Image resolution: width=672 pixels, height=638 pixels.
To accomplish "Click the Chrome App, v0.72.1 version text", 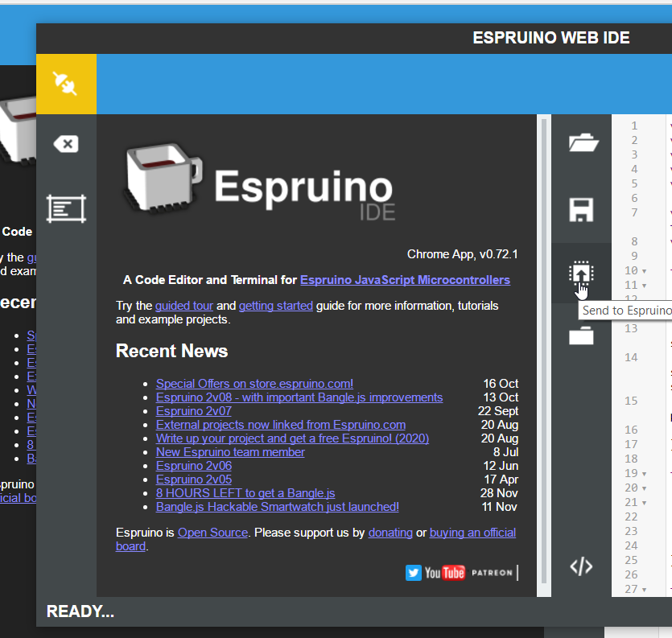I will [463, 254].
